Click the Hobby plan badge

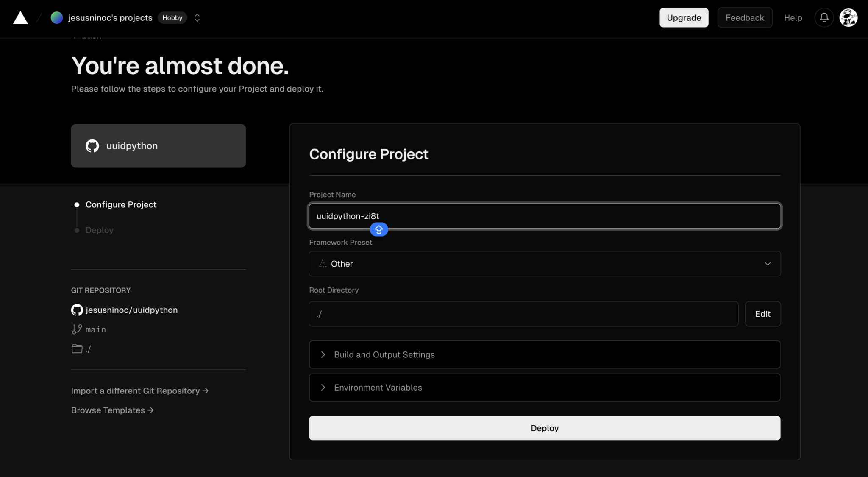172,18
